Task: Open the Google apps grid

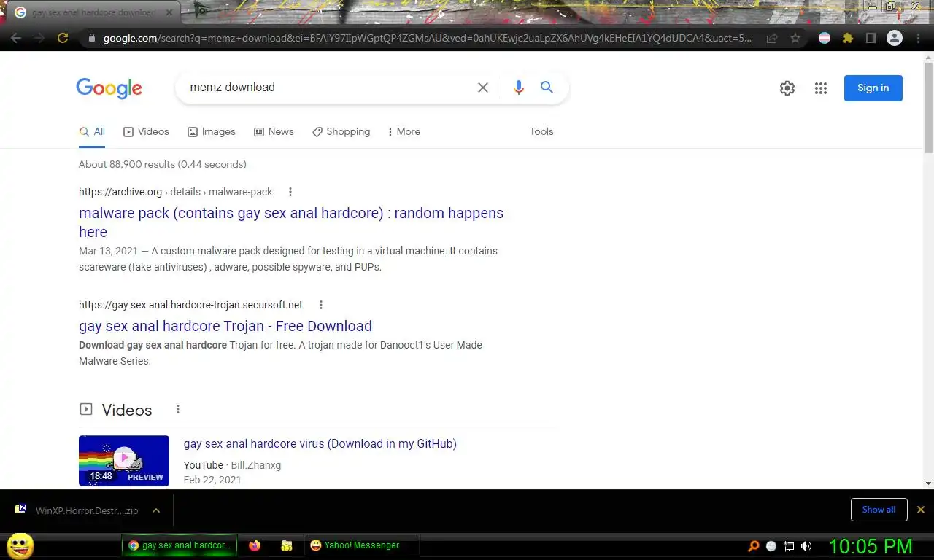Action: coord(821,88)
